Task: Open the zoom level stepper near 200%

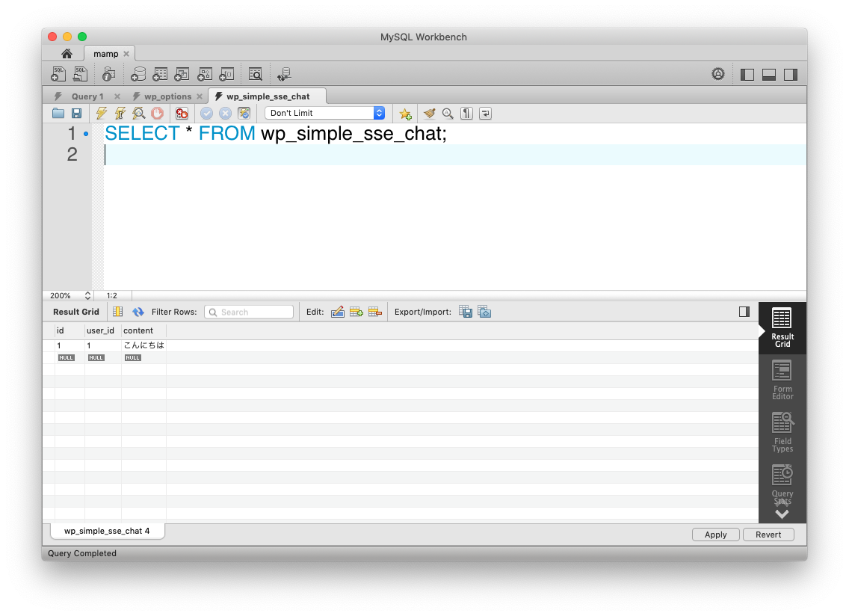Action: pyautogui.click(x=87, y=295)
